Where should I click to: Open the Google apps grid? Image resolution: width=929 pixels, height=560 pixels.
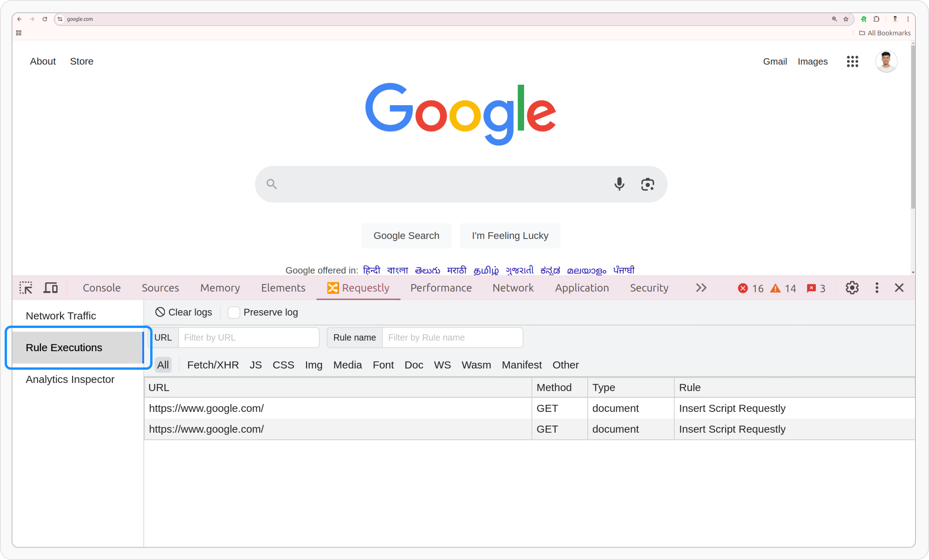coord(852,61)
